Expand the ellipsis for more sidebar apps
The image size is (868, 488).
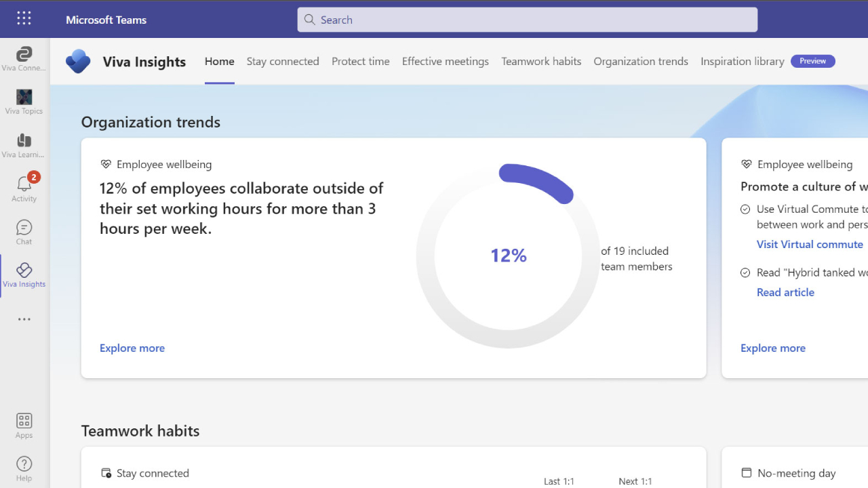tap(24, 319)
